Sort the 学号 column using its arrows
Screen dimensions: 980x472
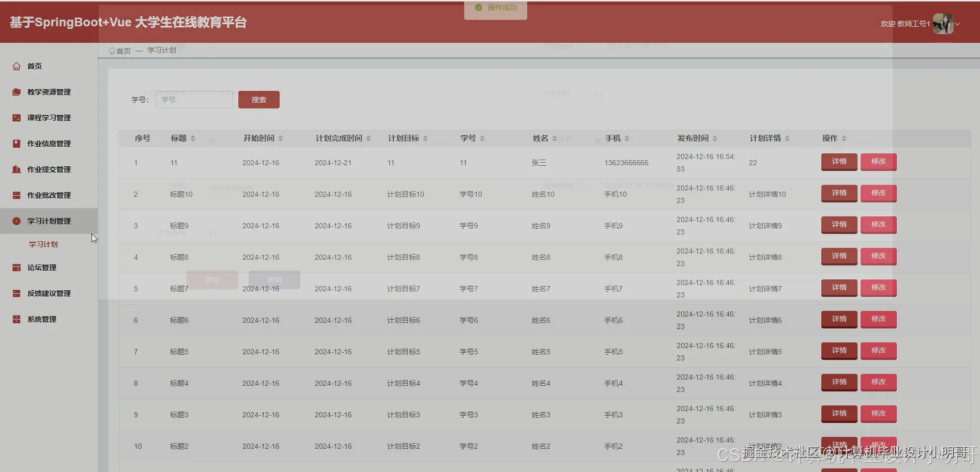coord(482,138)
